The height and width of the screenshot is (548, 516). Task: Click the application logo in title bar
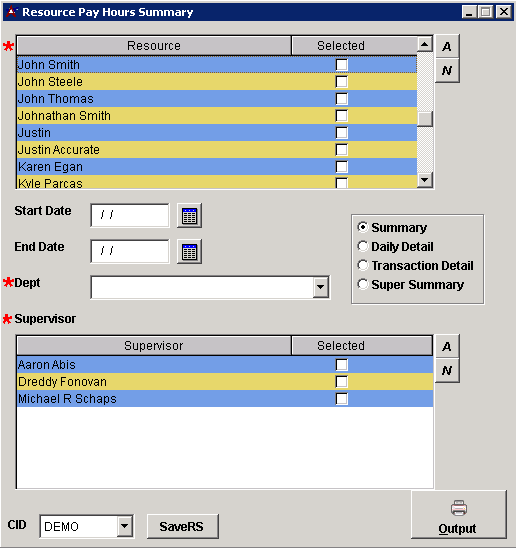pyautogui.click(x=12, y=12)
